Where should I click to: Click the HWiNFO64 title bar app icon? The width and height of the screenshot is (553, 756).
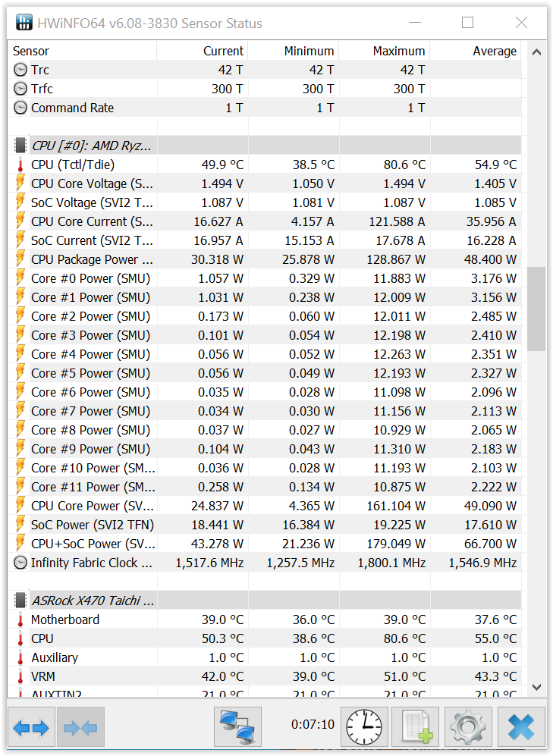(x=24, y=23)
